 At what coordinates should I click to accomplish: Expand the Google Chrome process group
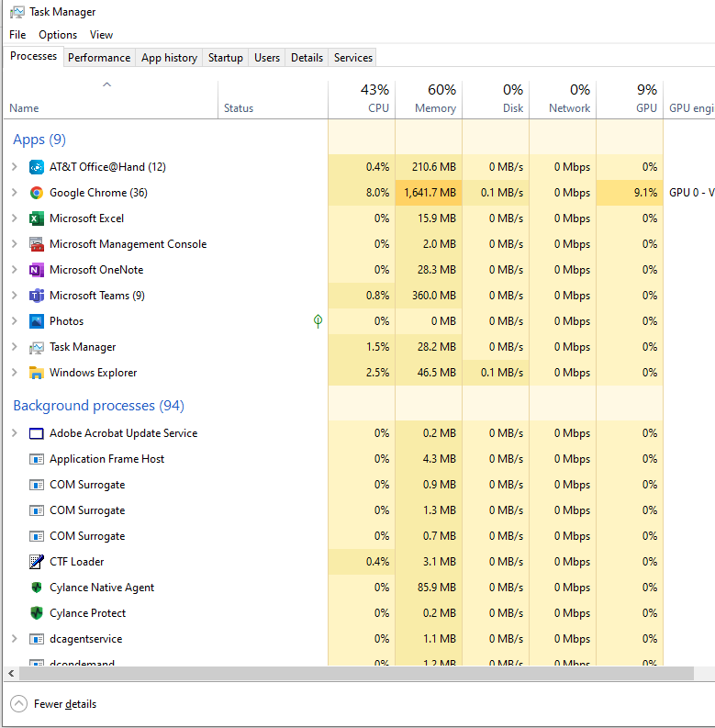click(15, 192)
